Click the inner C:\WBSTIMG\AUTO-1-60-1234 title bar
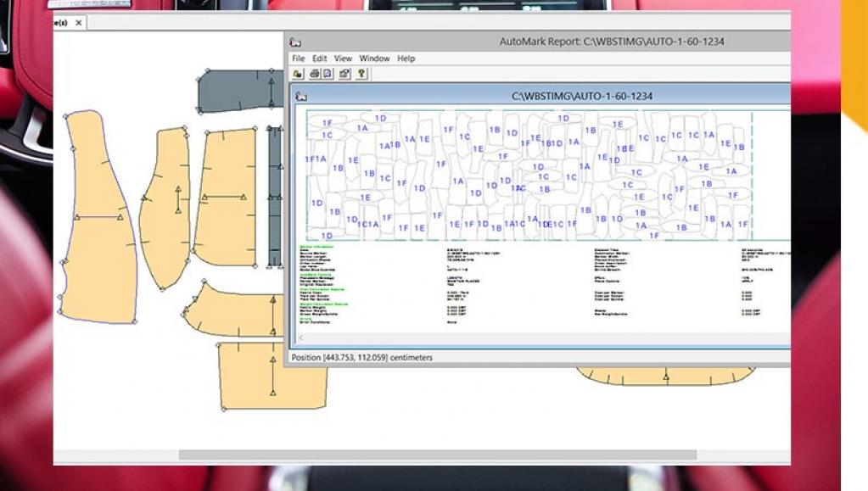This screenshot has height=491, width=868. point(582,96)
